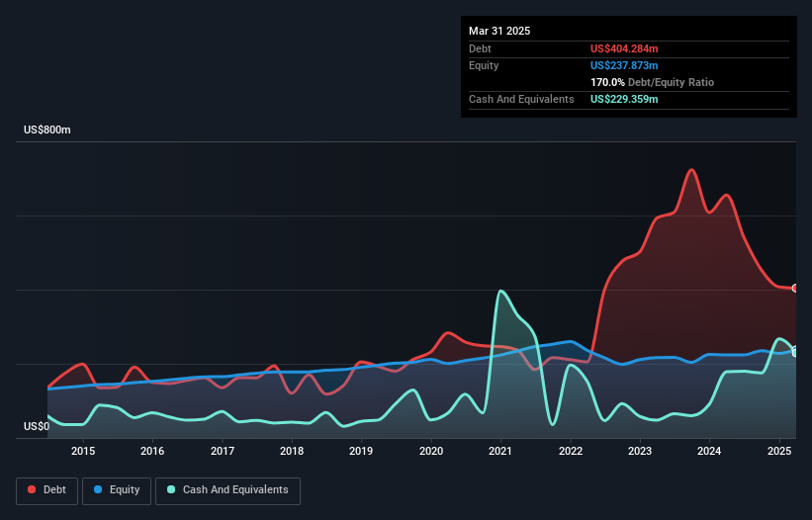Screen dimensions: 812x520
Task: Select the 2016 x-axis label
Action: [x=152, y=451]
